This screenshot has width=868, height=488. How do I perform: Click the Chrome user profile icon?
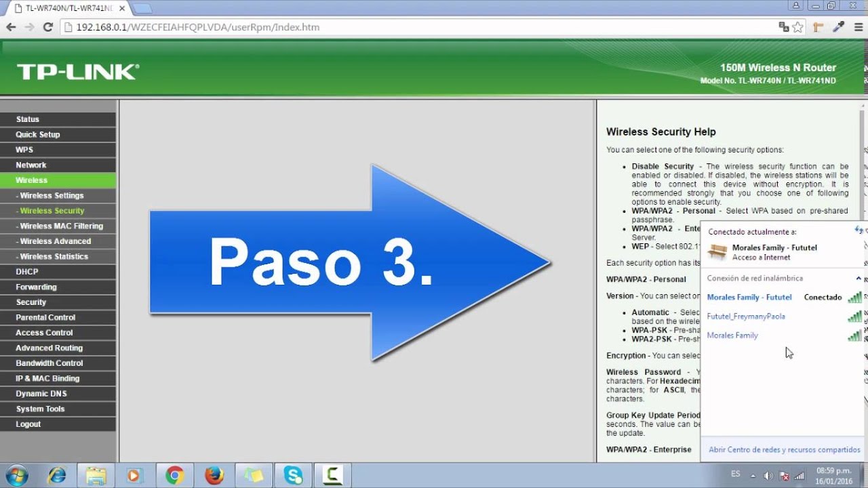795,5
